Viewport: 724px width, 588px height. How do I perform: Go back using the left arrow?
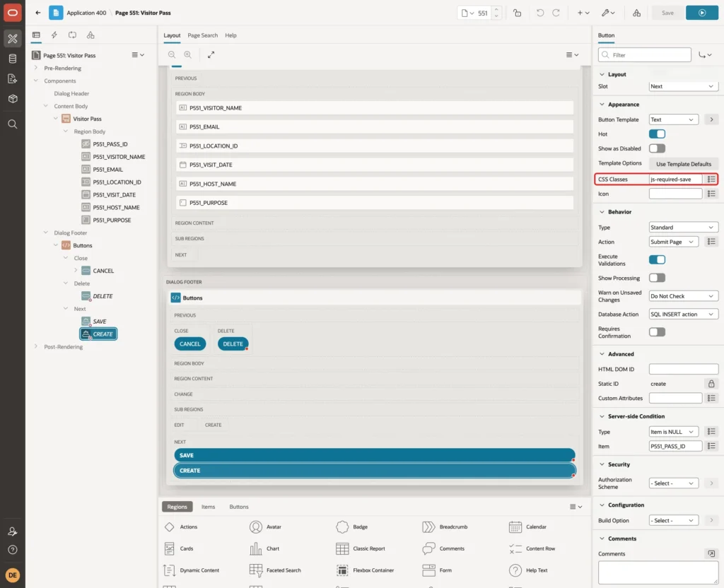tap(38, 13)
